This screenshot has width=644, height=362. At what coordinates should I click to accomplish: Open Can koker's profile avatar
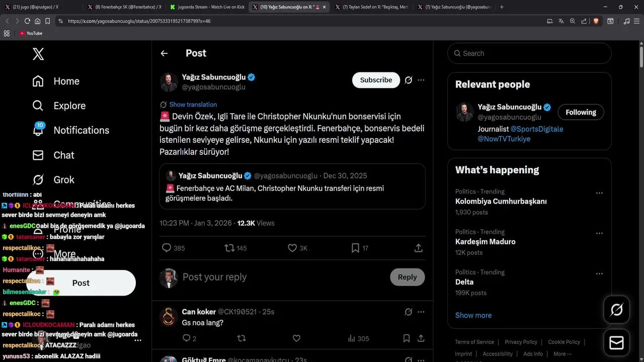(169, 317)
